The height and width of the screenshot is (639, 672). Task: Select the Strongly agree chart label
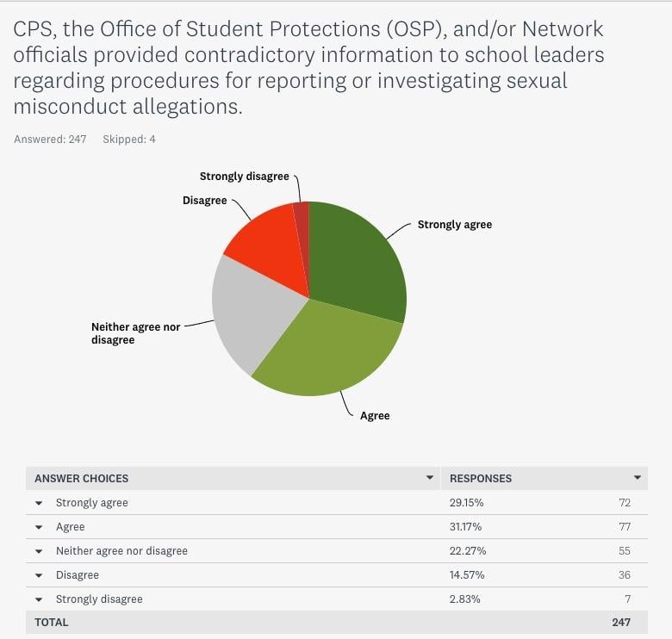455,225
